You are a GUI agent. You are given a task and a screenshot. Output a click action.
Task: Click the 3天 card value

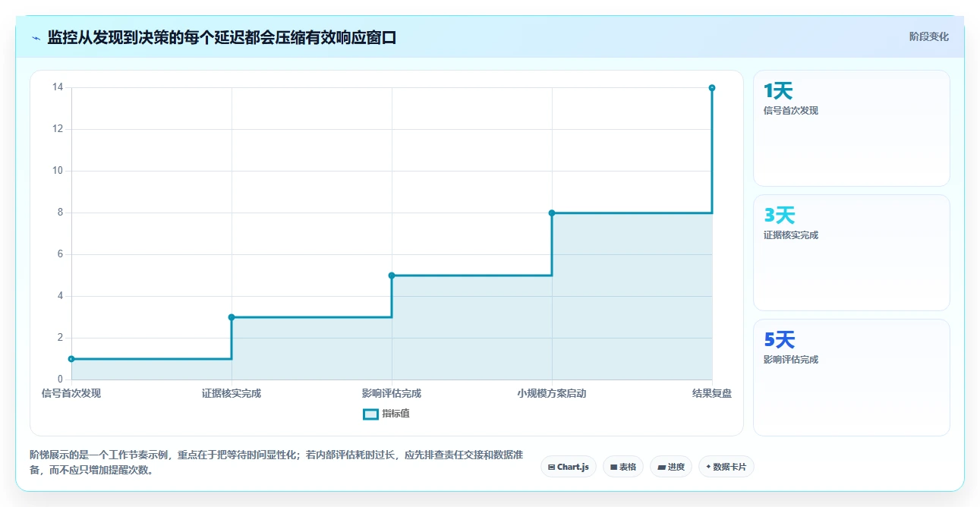(x=780, y=216)
